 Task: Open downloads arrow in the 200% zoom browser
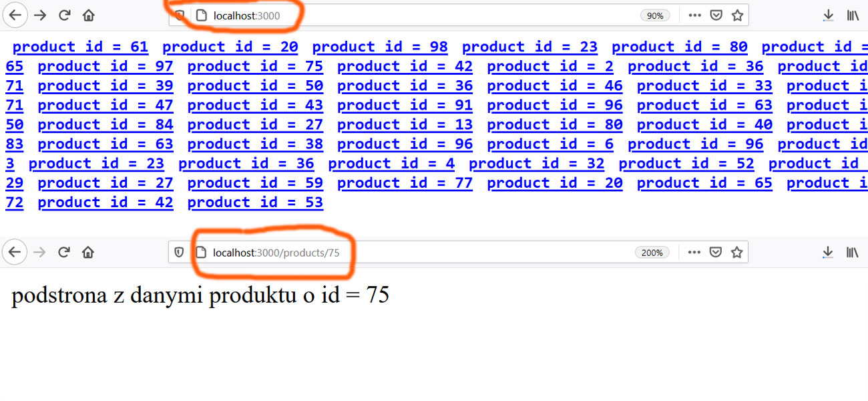click(828, 252)
